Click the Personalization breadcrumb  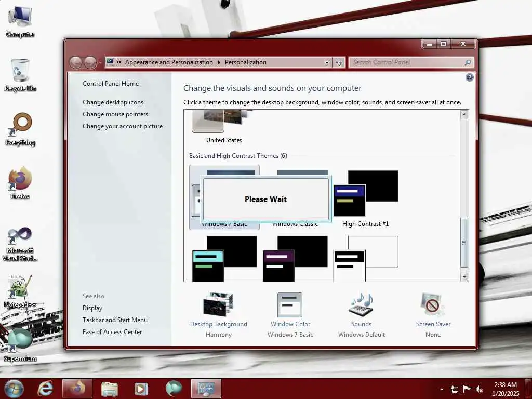click(x=246, y=62)
